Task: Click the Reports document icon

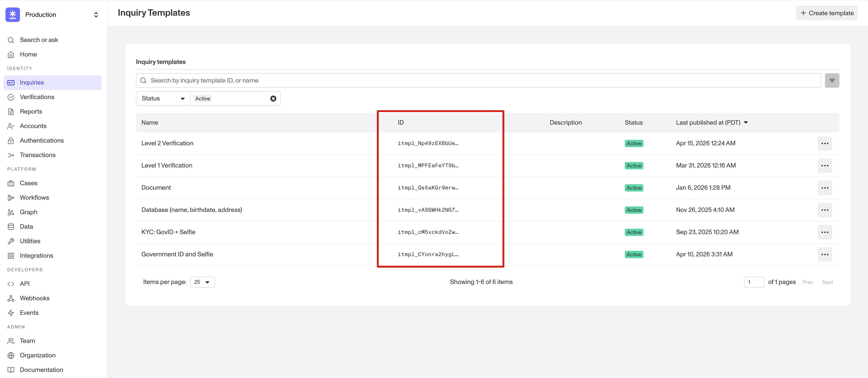Action: click(x=11, y=111)
